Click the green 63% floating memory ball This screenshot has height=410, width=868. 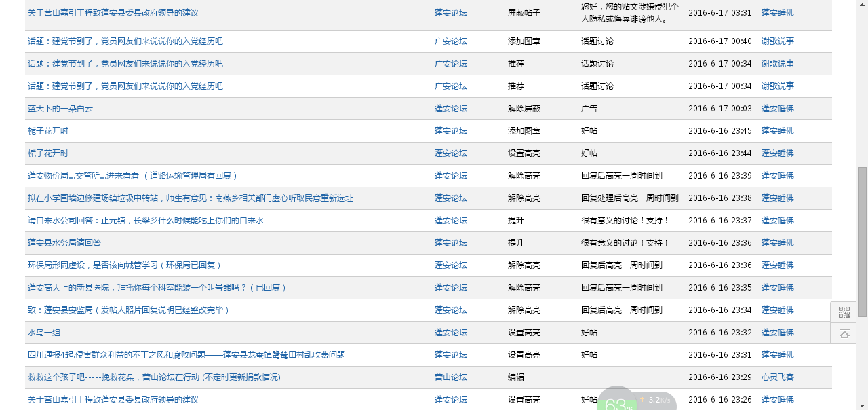[617, 402]
